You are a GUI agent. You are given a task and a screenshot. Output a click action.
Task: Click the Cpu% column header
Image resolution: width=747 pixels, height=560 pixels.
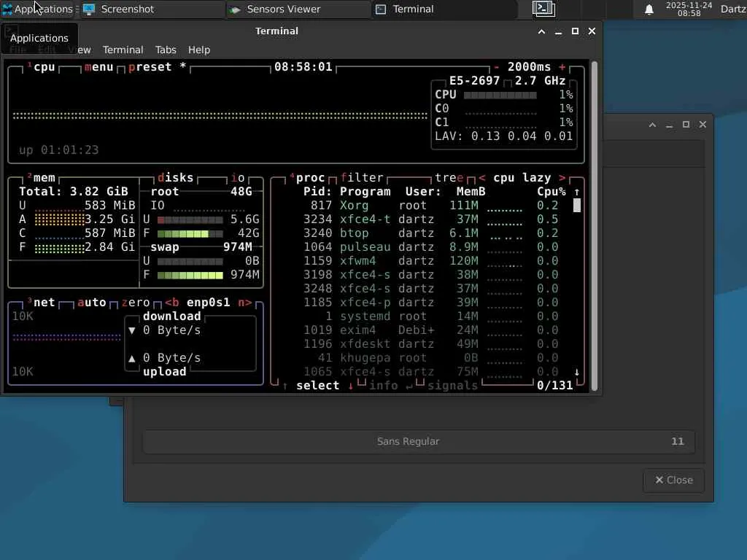point(551,192)
